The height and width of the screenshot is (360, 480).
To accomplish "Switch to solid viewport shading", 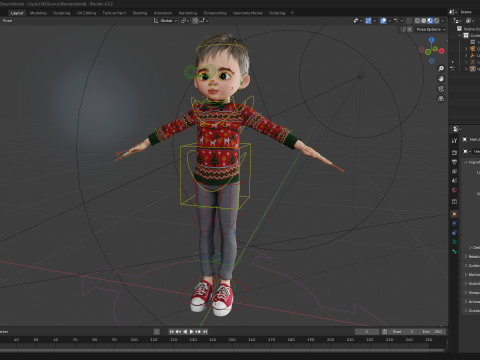I will tap(424, 21).
